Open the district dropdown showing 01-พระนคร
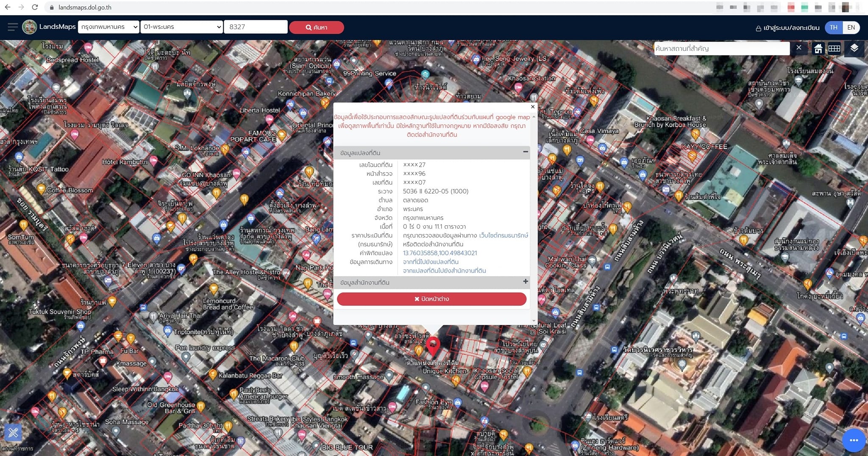 coord(181,27)
